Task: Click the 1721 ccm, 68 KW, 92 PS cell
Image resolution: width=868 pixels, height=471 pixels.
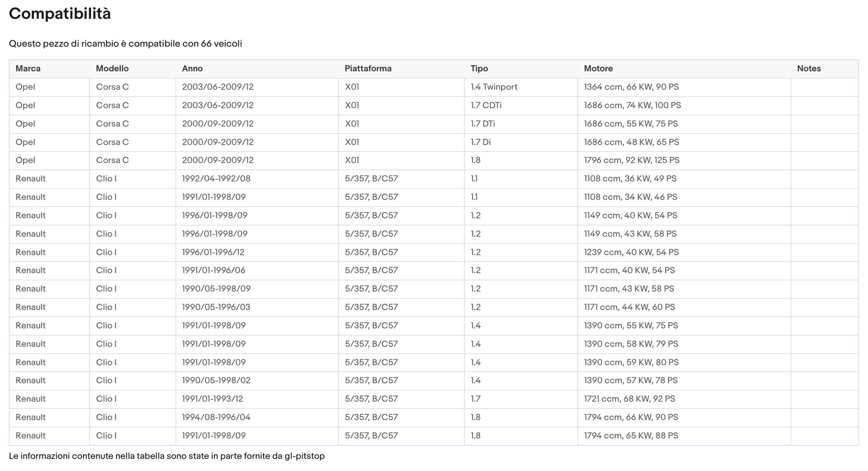Action: coord(684,399)
